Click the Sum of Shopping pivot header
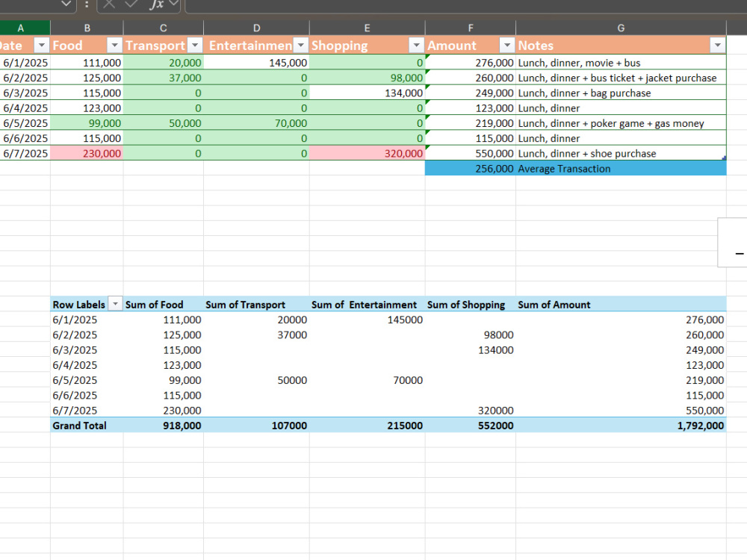 [470, 305]
